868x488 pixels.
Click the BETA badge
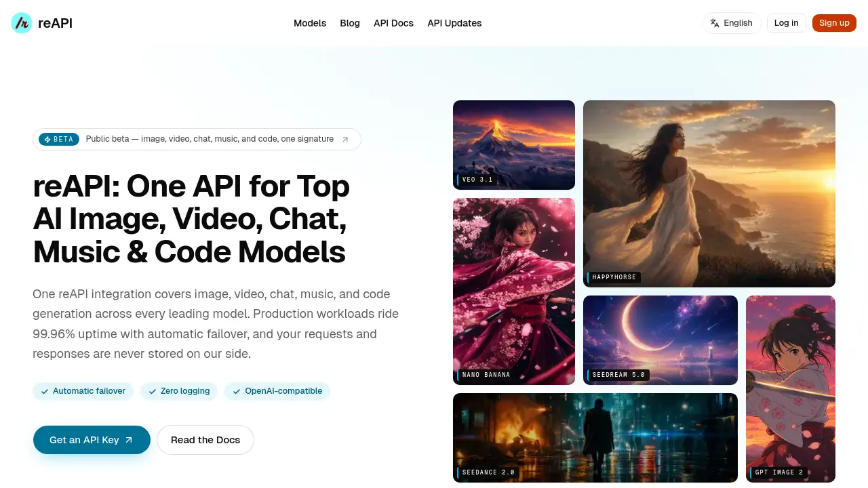[x=58, y=140]
